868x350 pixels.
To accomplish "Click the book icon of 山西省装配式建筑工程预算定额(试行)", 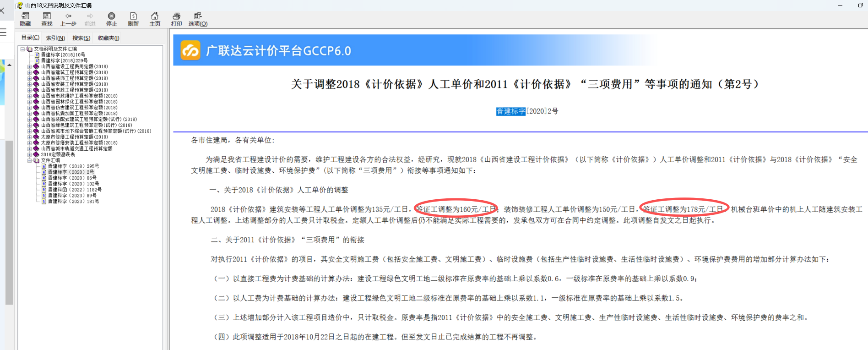I will [x=36, y=119].
